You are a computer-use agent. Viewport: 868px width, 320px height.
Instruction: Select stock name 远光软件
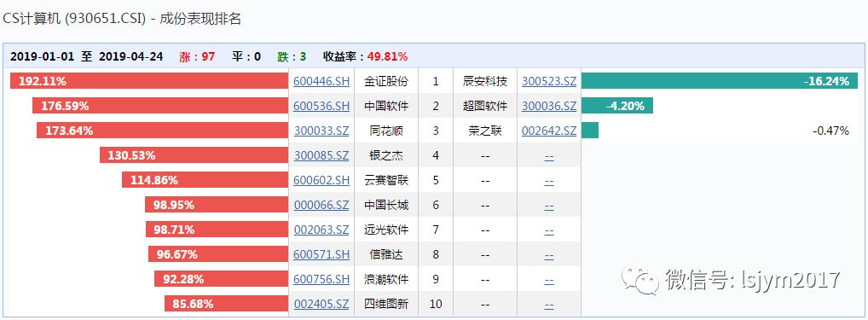coord(386,230)
